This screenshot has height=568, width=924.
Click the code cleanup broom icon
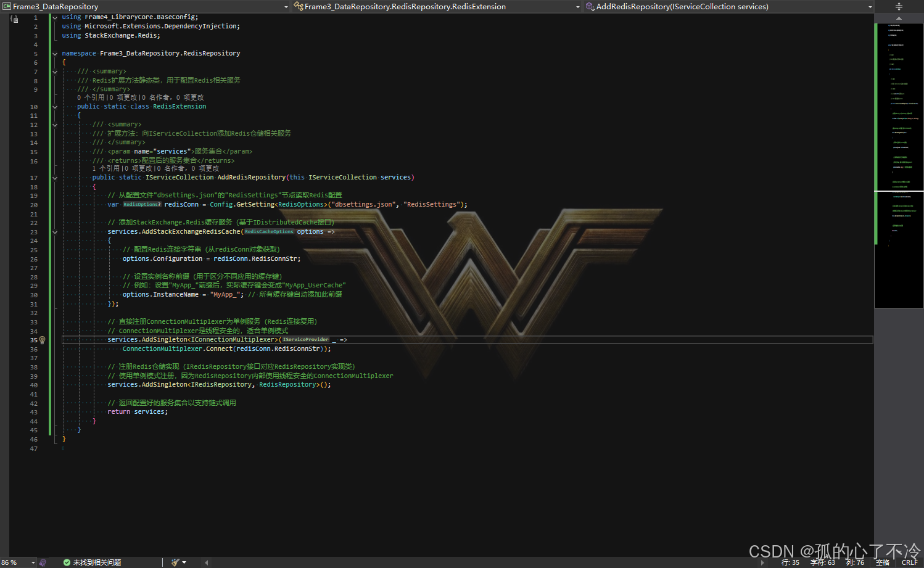[x=175, y=562]
